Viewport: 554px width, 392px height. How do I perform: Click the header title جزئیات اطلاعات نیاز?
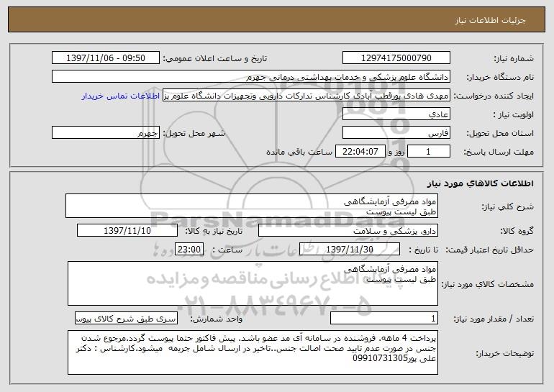[490, 20]
